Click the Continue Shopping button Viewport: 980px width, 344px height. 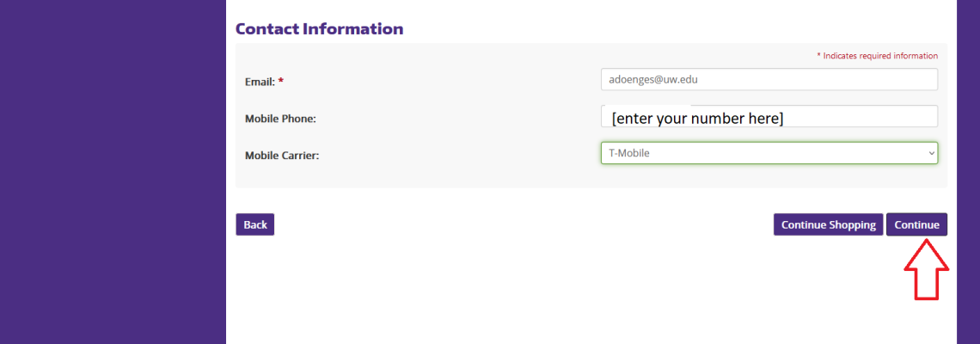(x=828, y=224)
